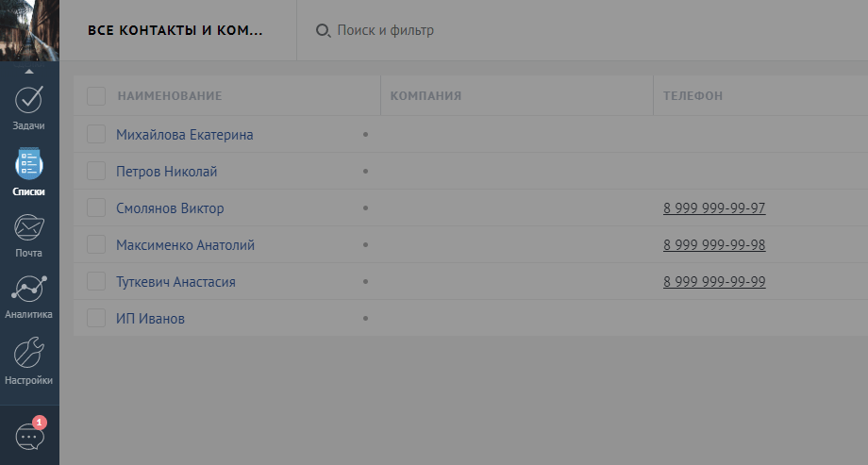868x465 pixels.
Task: Open the Analytics (Аналитика) chart icon
Action: pos(29,290)
